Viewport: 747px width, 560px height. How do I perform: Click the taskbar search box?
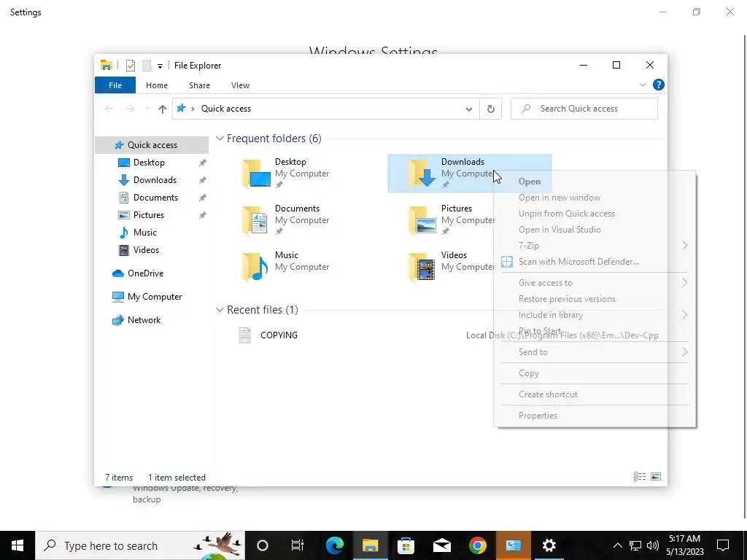coord(140,545)
